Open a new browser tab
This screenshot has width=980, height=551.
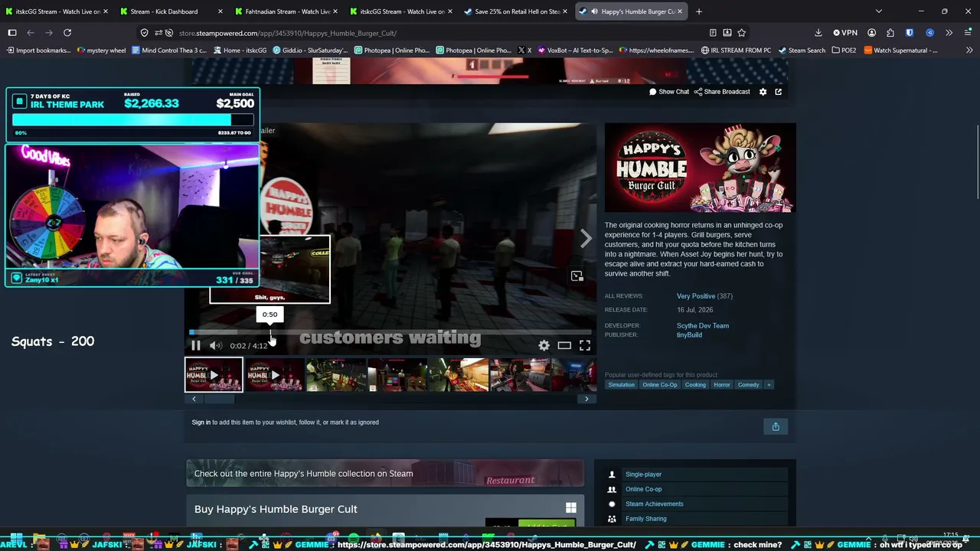[x=699, y=11]
